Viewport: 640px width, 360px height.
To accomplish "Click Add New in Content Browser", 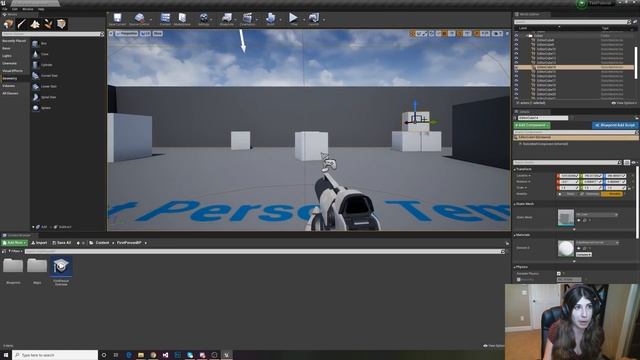I will 14,243.
